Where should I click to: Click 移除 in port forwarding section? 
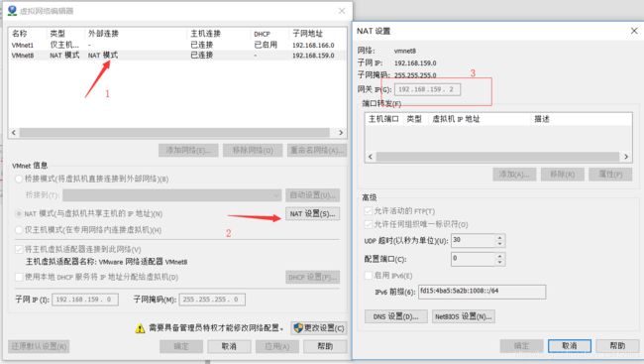pos(563,175)
